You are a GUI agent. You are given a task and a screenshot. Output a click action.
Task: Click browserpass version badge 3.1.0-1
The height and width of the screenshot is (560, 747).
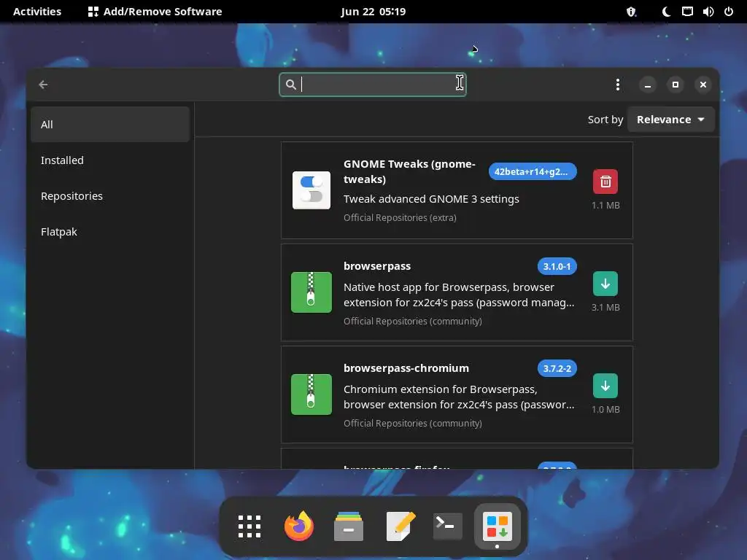(x=557, y=267)
